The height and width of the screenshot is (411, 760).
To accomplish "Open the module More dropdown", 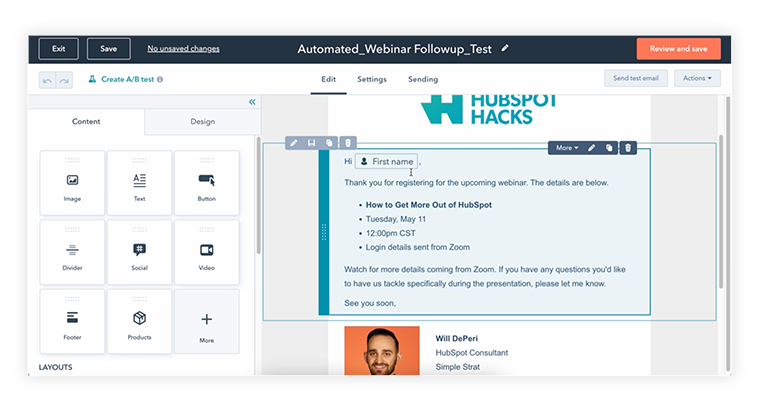I will click(x=567, y=148).
